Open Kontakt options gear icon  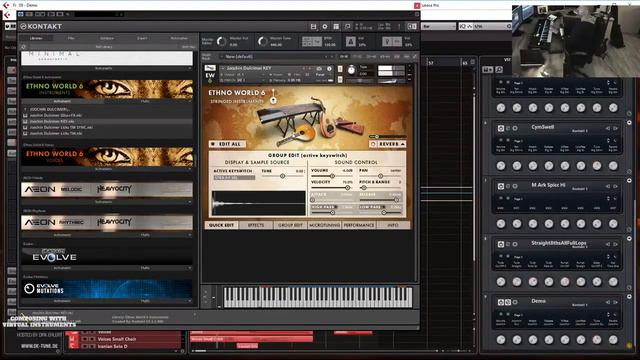click(324, 27)
